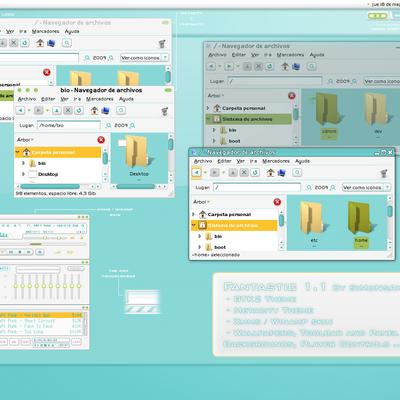Click Search icon in the dimmed gray window
Image resolution: width=400 pixels, height=400 pixels.
pos(311,66)
